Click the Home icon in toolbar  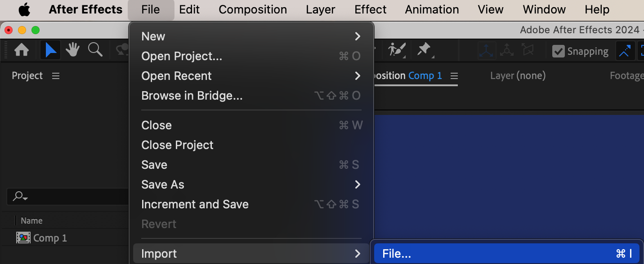pos(22,50)
